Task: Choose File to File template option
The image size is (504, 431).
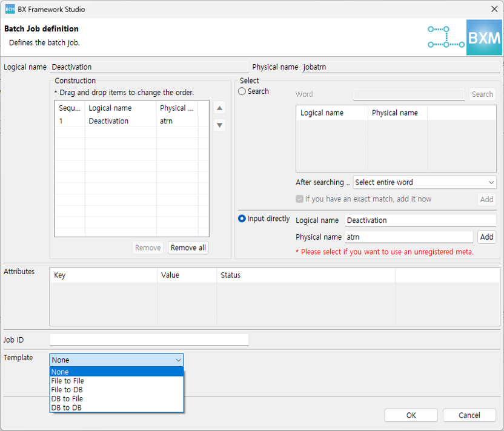Action: [68, 381]
